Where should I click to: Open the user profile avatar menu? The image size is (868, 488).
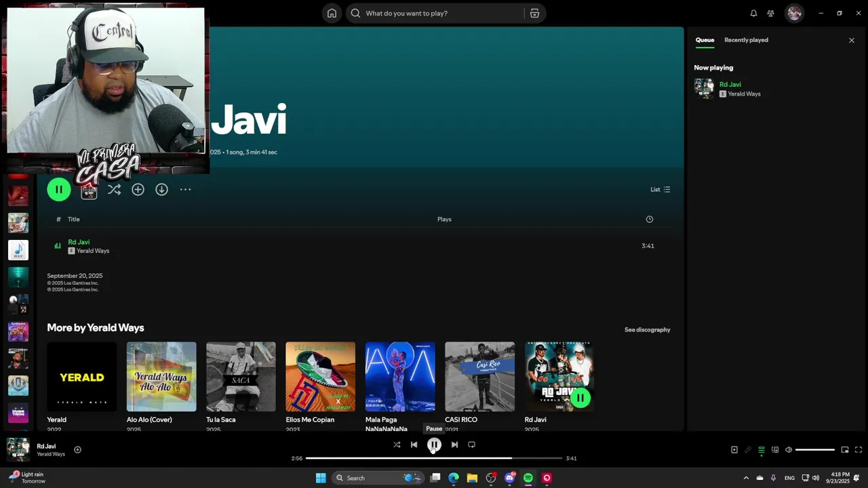pos(794,13)
